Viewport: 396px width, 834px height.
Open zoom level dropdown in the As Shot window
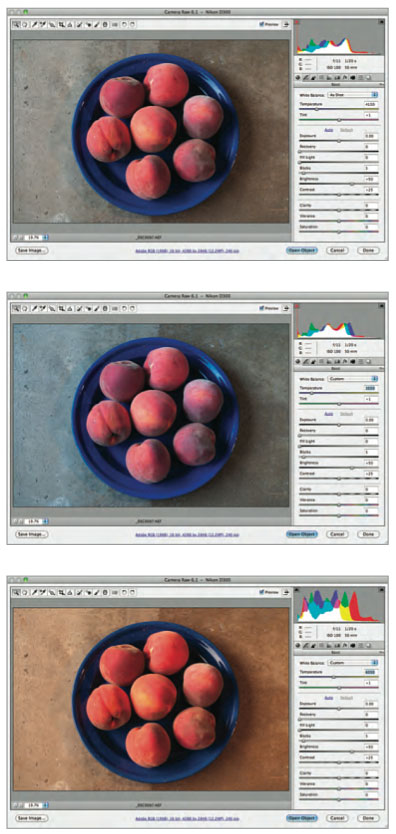46,237
